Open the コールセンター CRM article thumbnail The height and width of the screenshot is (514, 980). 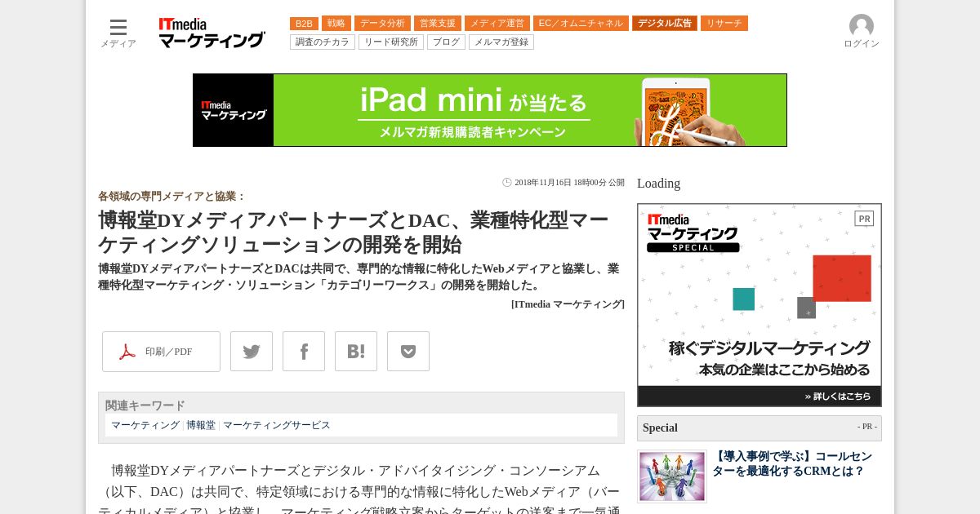pyautogui.click(x=672, y=476)
